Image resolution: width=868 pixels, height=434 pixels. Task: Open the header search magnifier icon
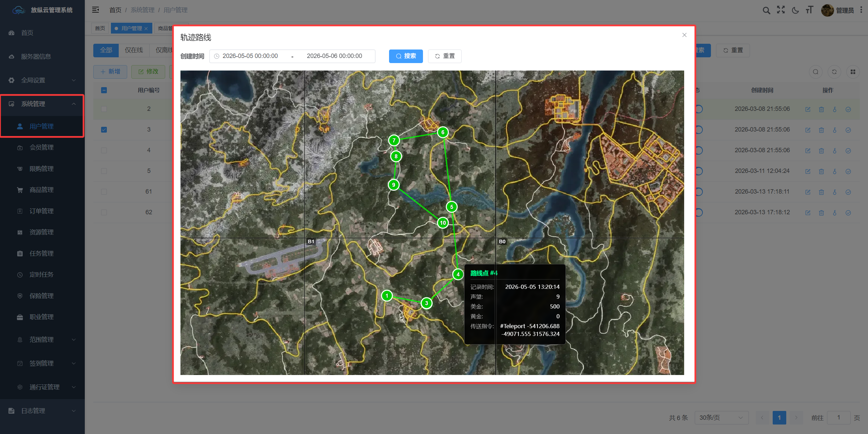pyautogui.click(x=766, y=10)
